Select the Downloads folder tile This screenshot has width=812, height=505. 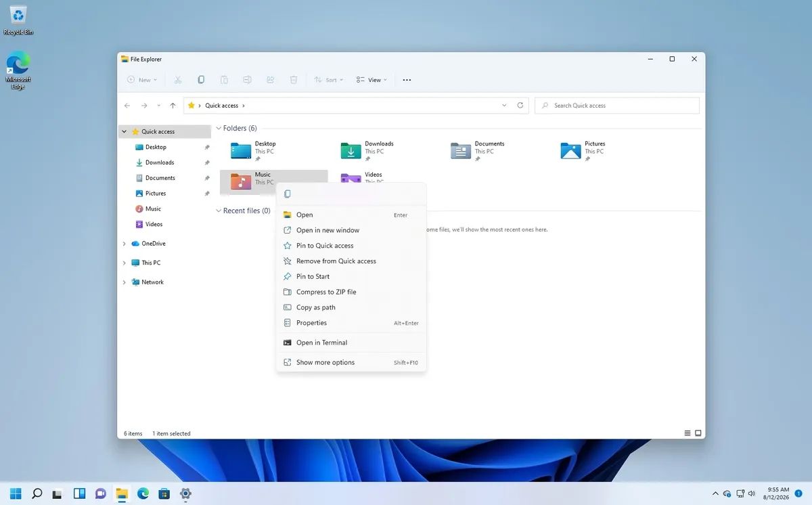[383, 150]
